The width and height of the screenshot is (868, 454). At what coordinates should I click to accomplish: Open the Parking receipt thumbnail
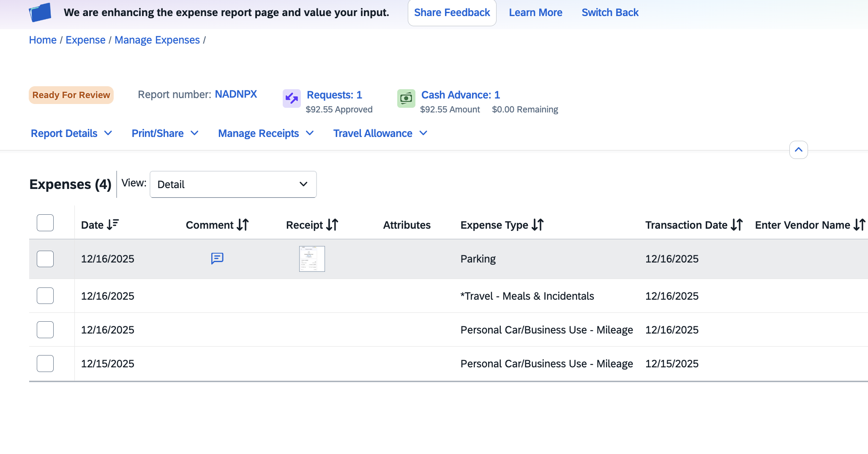click(311, 259)
